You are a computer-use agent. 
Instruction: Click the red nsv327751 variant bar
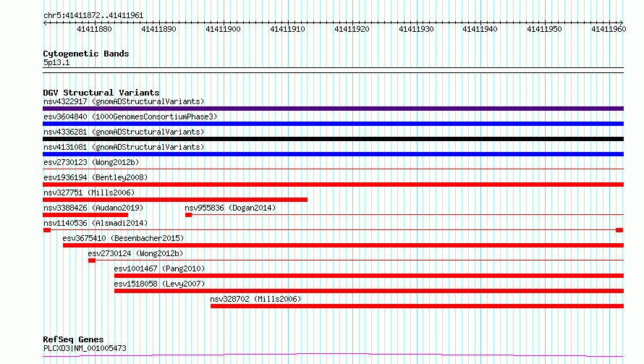coord(175,200)
